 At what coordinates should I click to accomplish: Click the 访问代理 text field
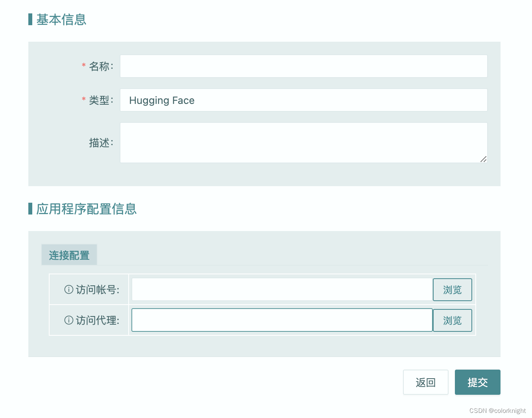[x=281, y=320]
